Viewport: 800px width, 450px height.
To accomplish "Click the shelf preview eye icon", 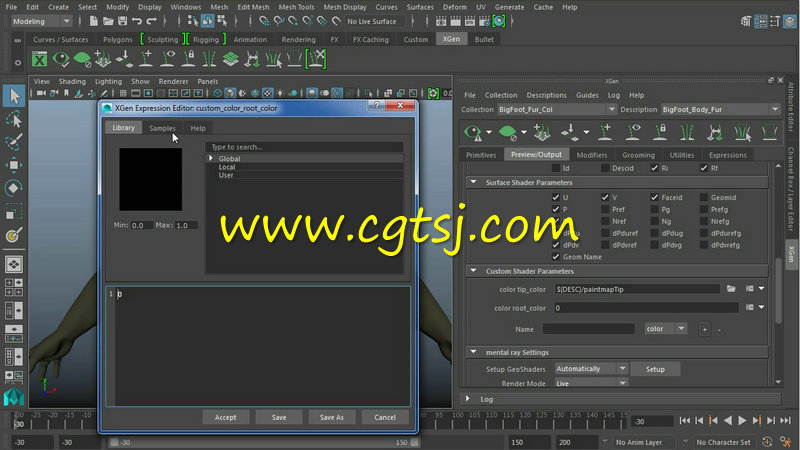I will point(61,59).
